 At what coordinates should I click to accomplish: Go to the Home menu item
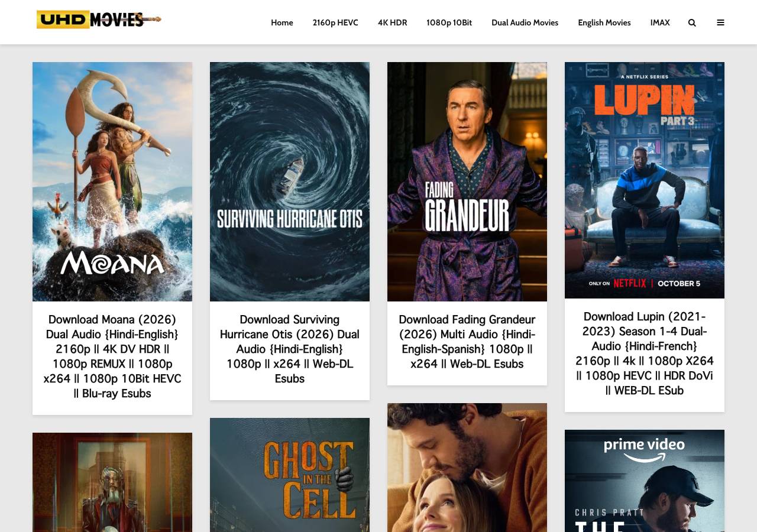pyautogui.click(x=282, y=22)
